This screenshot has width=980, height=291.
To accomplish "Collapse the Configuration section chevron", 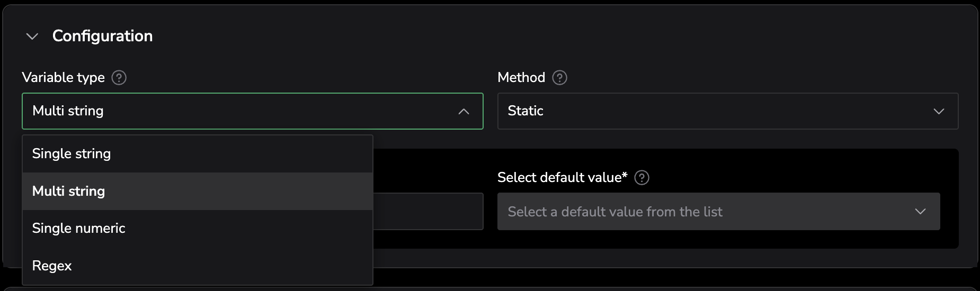I will pos(32,37).
